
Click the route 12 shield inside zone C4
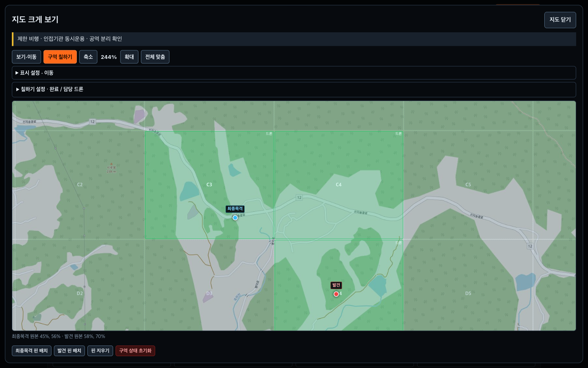click(x=299, y=197)
